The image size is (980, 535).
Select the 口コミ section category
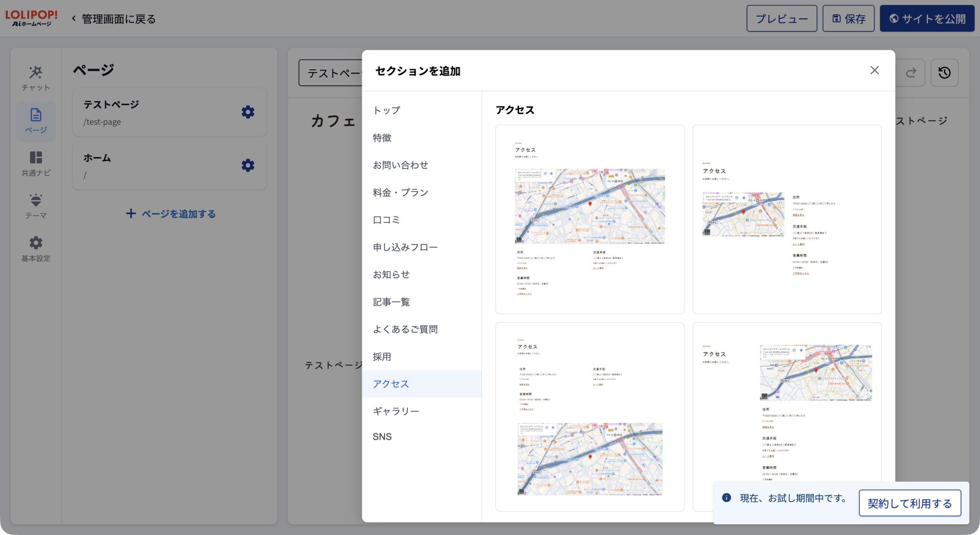pos(421,220)
